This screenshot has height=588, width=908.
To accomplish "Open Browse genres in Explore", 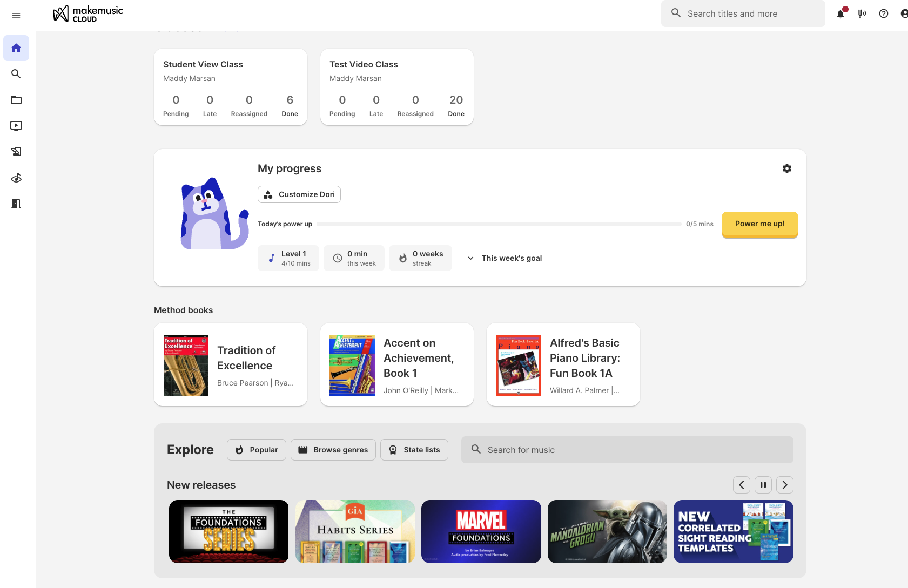I will [x=333, y=450].
